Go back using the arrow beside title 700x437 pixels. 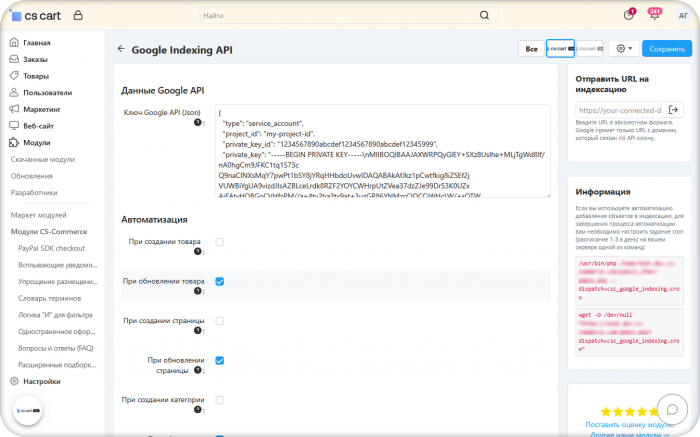coord(121,49)
